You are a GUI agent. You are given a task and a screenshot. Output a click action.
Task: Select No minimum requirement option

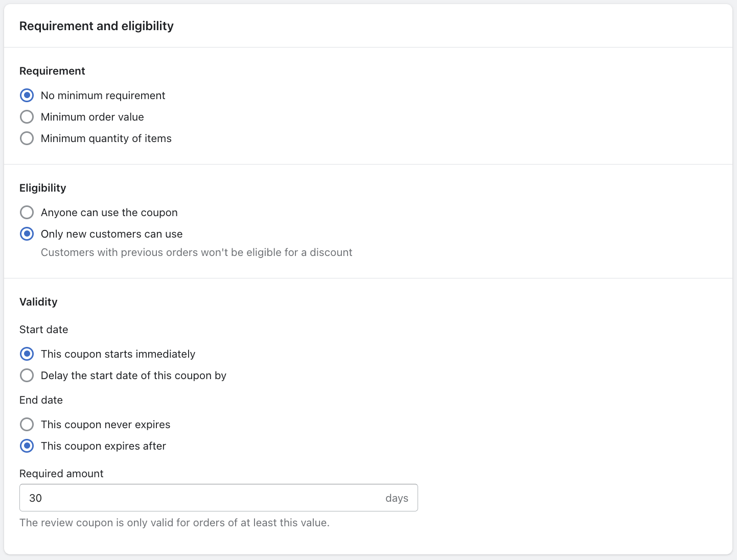coord(27,96)
